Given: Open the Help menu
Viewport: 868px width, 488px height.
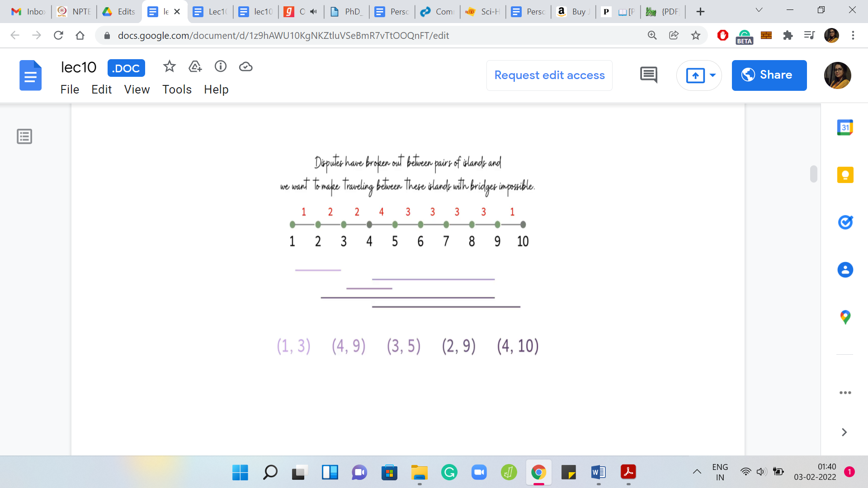Looking at the screenshot, I should [x=216, y=89].
